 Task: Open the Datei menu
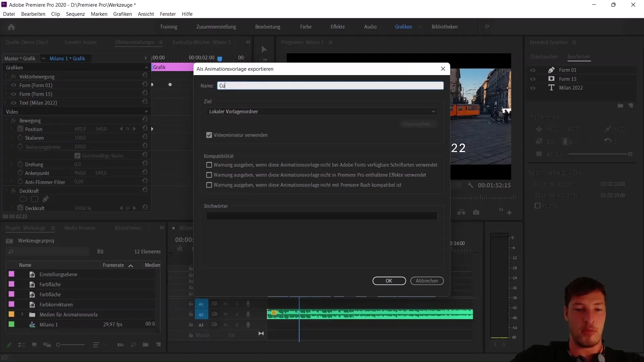pos(9,14)
